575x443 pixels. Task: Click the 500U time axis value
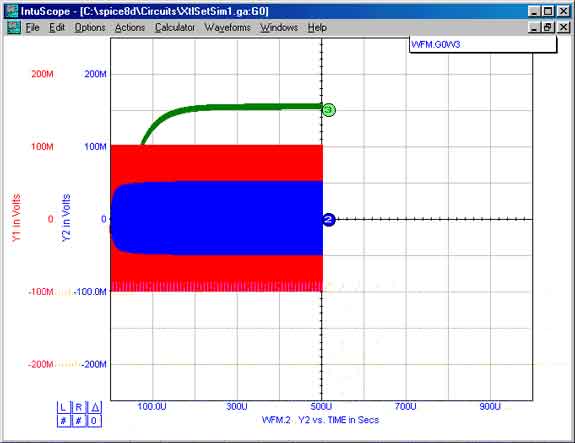coord(321,406)
